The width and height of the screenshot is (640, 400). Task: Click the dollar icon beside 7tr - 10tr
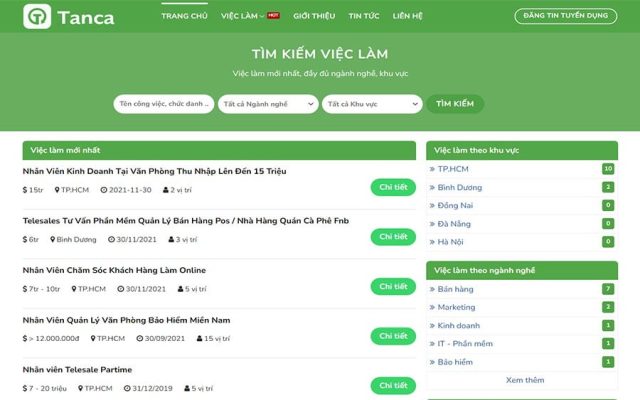pos(25,289)
